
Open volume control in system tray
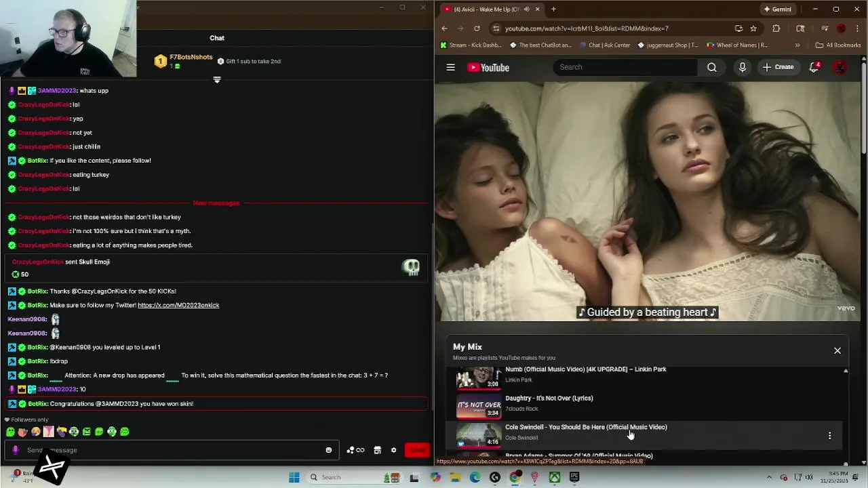tap(808, 477)
